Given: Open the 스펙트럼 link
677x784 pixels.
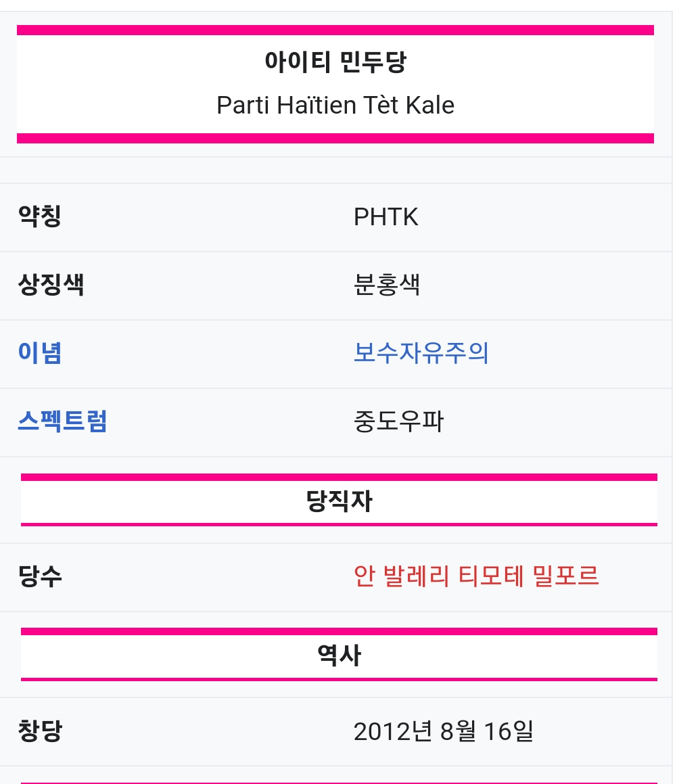Looking at the screenshot, I should click(62, 421).
